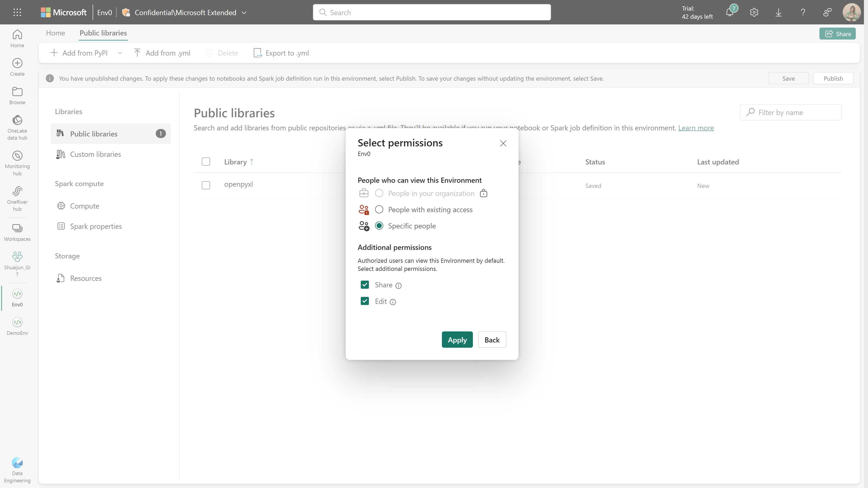868x488 pixels.
Task: Click the Filter by name field
Action: click(x=795, y=113)
